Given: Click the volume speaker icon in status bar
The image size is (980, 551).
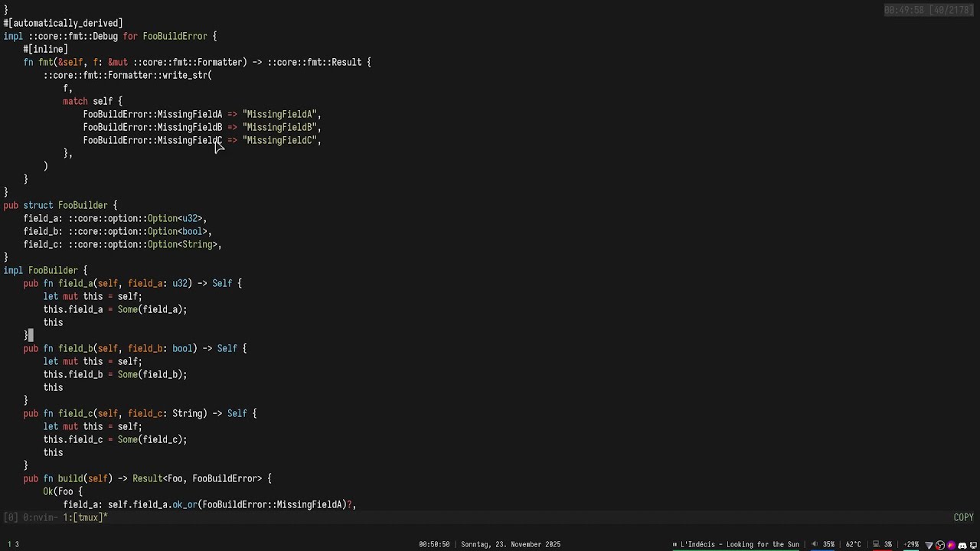Looking at the screenshot, I should pyautogui.click(x=814, y=544).
